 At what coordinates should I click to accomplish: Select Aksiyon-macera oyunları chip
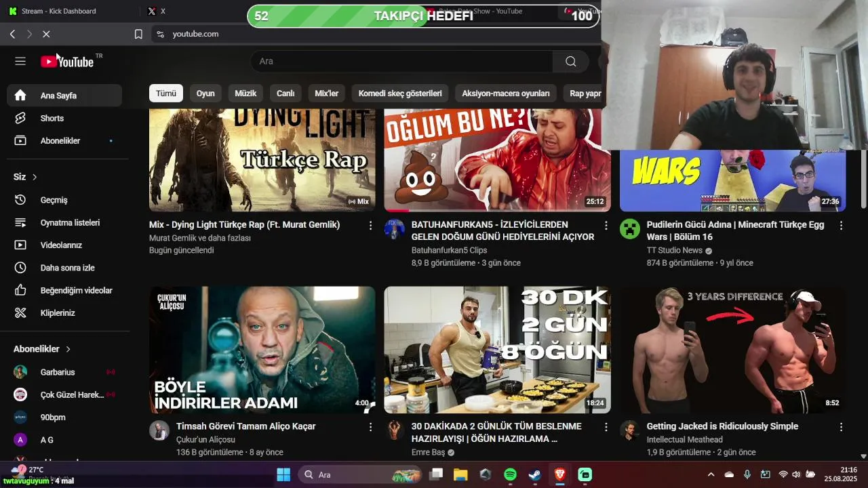click(x=506, y=94)
